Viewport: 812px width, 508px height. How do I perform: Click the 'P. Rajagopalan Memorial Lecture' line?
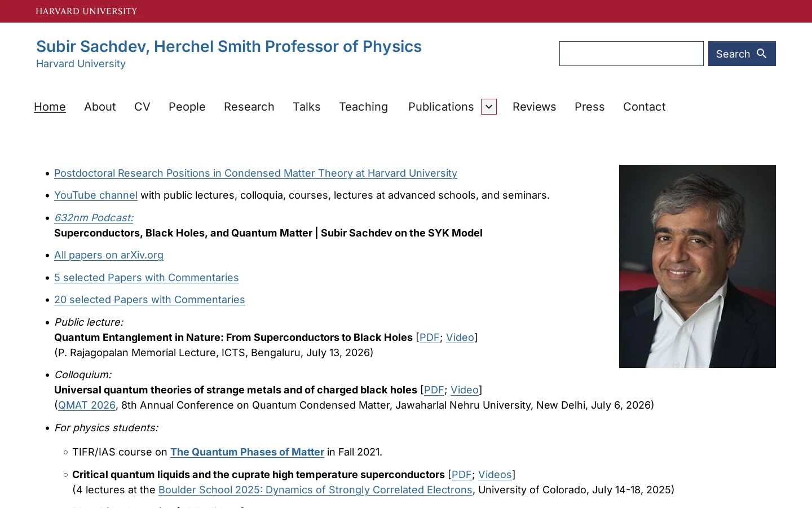click(214, 353)
